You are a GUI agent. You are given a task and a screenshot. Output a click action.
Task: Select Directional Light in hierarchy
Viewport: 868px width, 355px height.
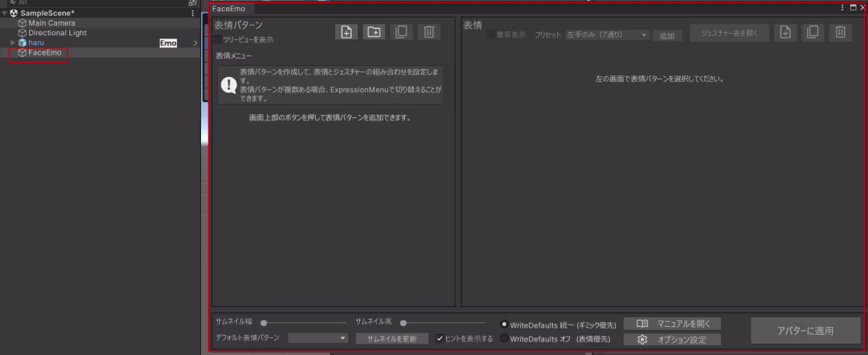coord(57,33)
